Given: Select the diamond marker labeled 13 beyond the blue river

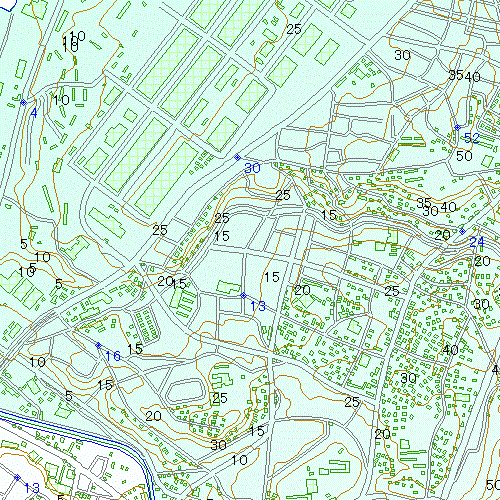Looking at the screenshot, I should tap(17, 478).
